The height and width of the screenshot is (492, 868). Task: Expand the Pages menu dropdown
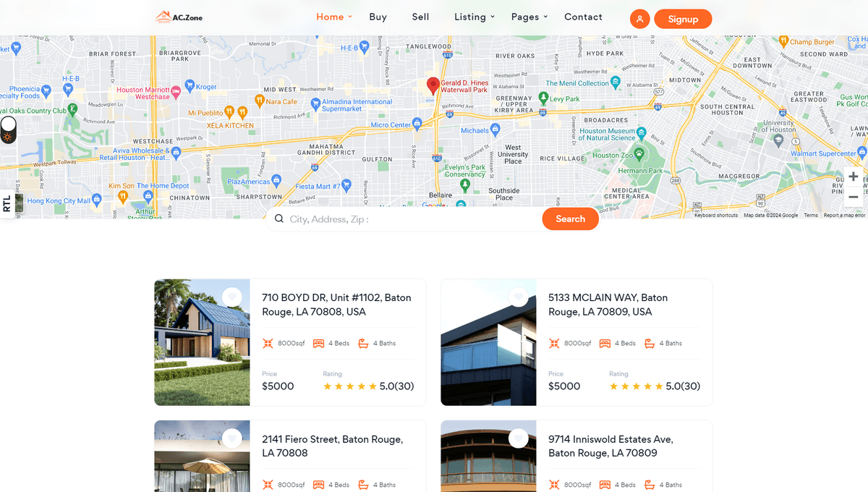pos(529,17)
